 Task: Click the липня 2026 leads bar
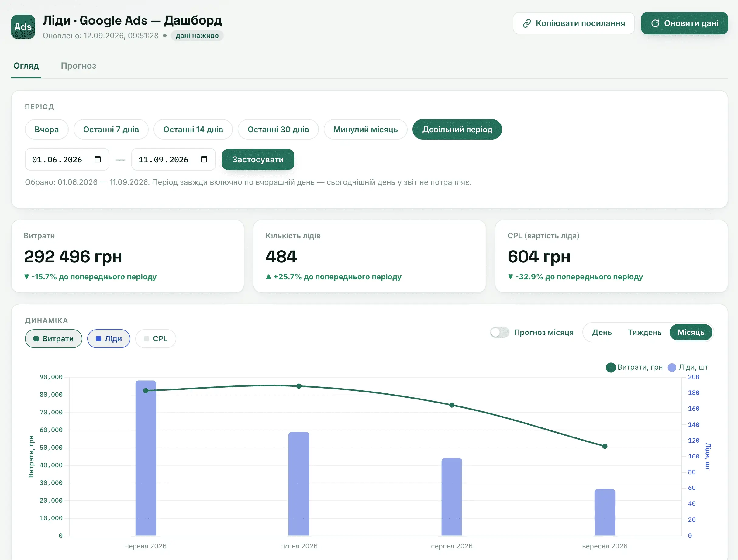pyautogui.click(x=299, y=484)
